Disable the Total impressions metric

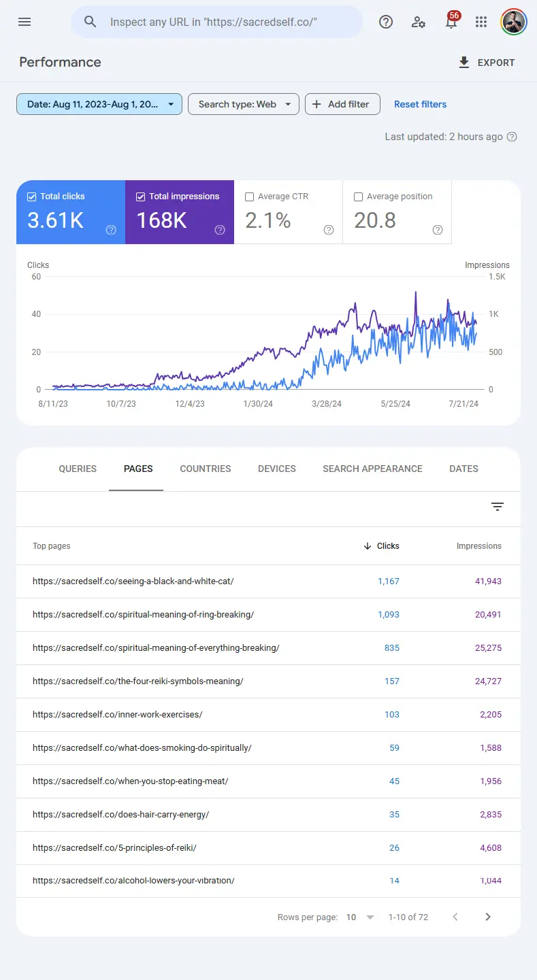[x=140, y=196]
